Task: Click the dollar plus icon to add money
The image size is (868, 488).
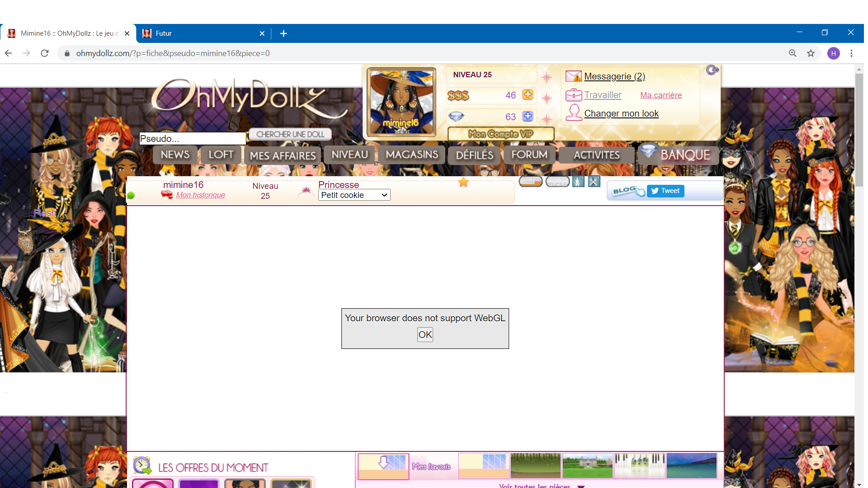Action: 527,94
